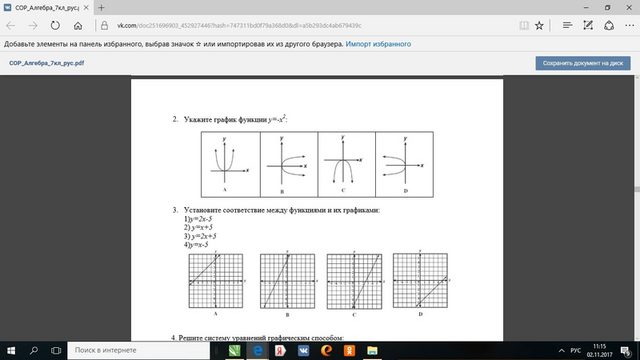The width and height of the screenshot is (640, 360).
Task: Go to browser home page icon
Action: click(78, 26)
